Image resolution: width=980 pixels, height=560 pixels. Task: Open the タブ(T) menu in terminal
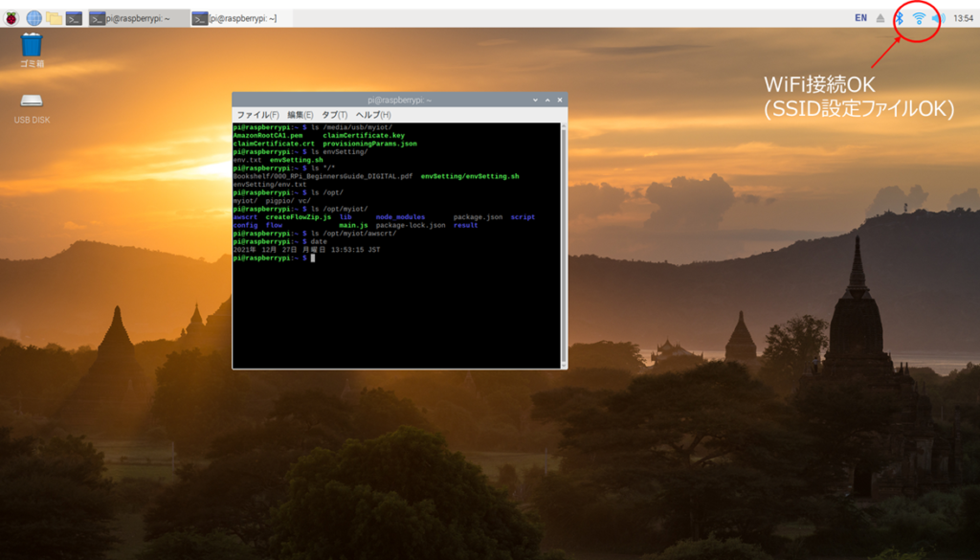click(334, 115)
